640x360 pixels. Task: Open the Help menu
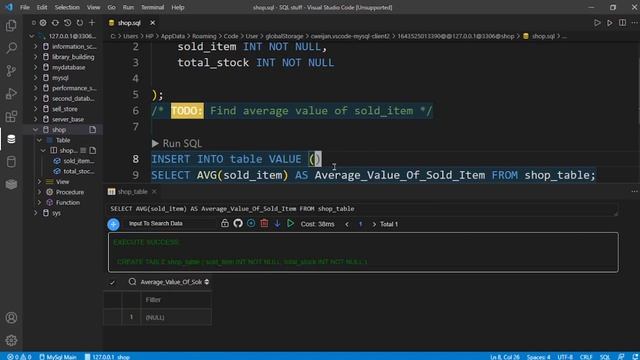(178, 7)
